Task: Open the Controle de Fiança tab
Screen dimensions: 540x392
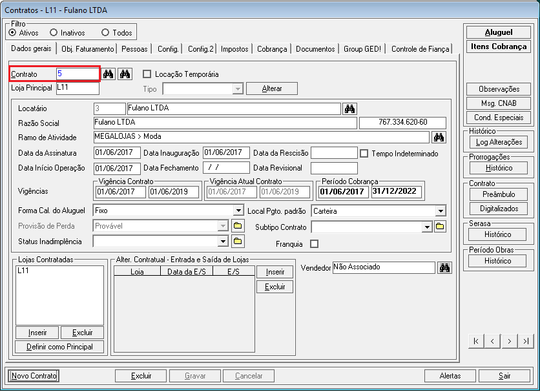Action: click(420, 49)
